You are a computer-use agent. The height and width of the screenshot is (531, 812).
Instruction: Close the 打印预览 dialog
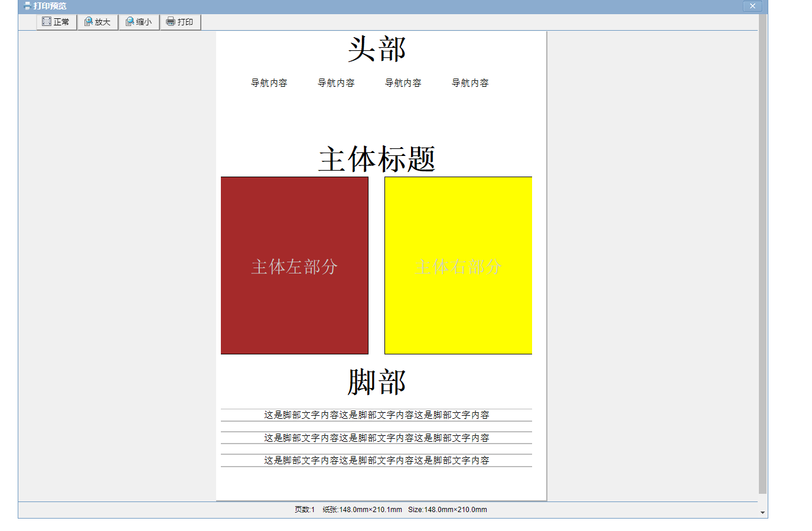[x=752, y=6]
